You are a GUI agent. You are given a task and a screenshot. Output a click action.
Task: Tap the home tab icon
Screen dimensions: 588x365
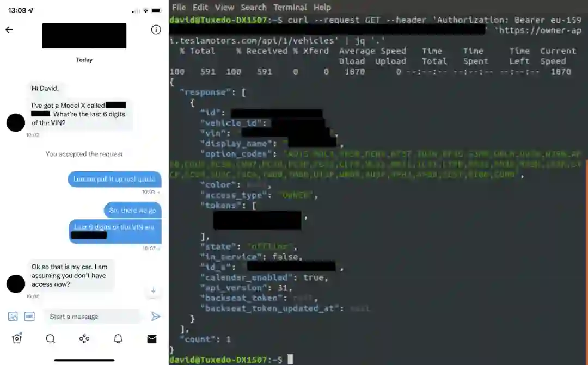pos(17,339)
